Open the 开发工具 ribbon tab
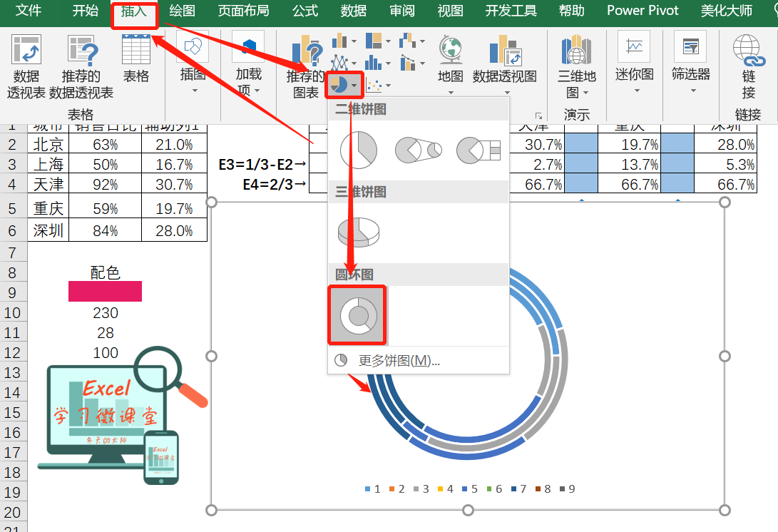This screenshot has height=532, width=778. coord(511,11)
